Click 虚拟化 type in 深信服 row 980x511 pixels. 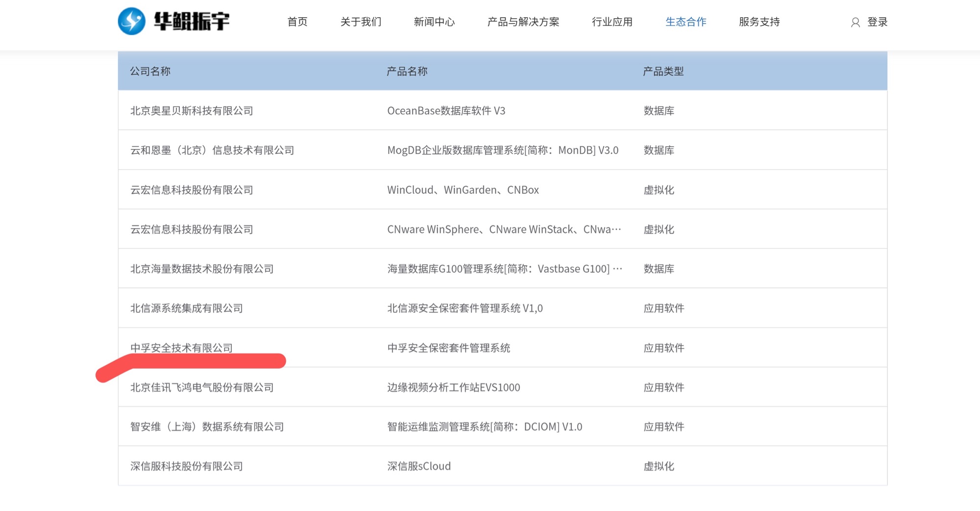(x=659, y=466)
